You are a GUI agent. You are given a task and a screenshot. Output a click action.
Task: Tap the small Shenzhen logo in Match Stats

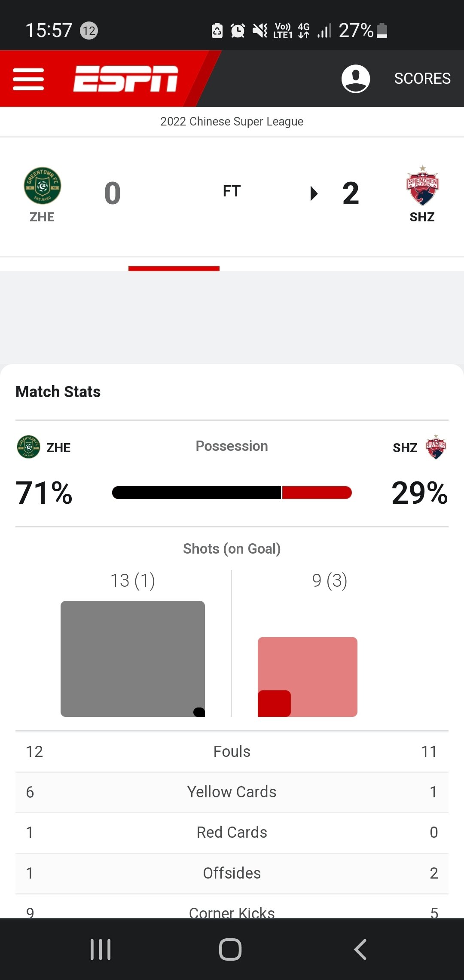click(436, 447)
